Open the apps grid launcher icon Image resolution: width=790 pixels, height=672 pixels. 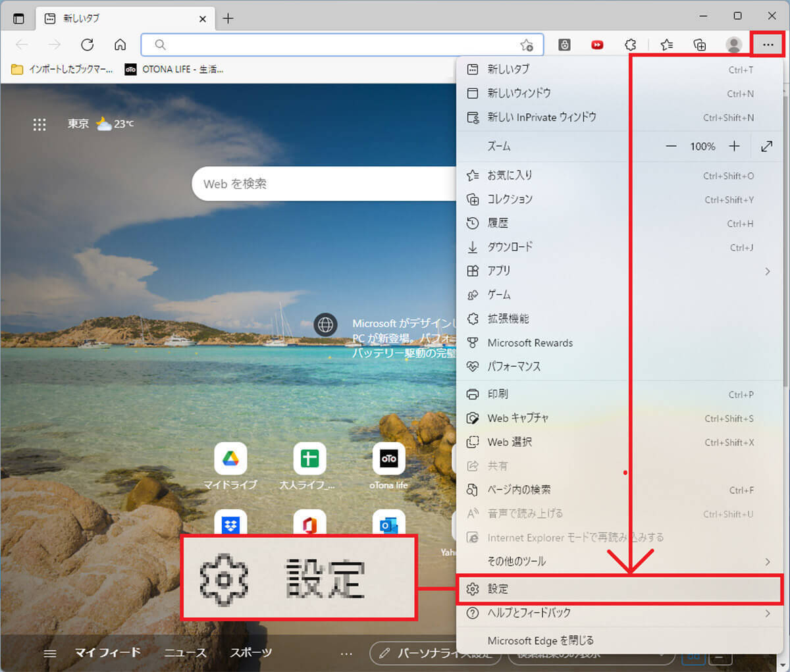coord(39,124)
